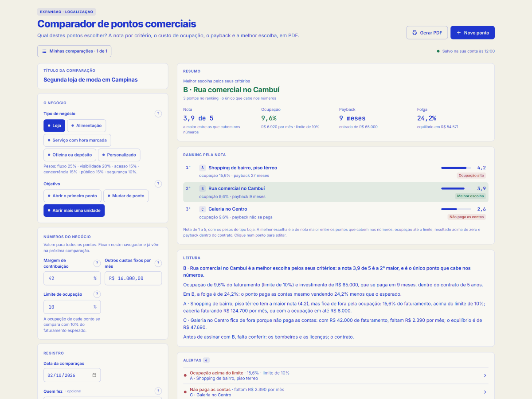
Task: Open Minhas comparações list
Action: tap(74, 51)
